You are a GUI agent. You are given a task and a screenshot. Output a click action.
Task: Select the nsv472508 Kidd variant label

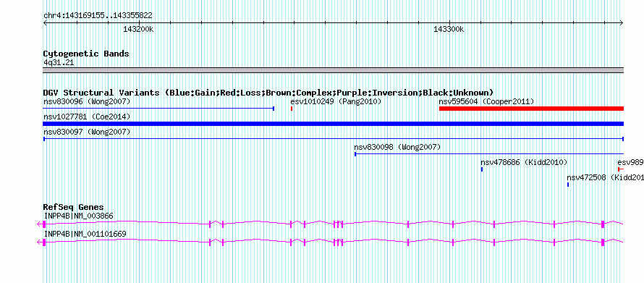605,177
